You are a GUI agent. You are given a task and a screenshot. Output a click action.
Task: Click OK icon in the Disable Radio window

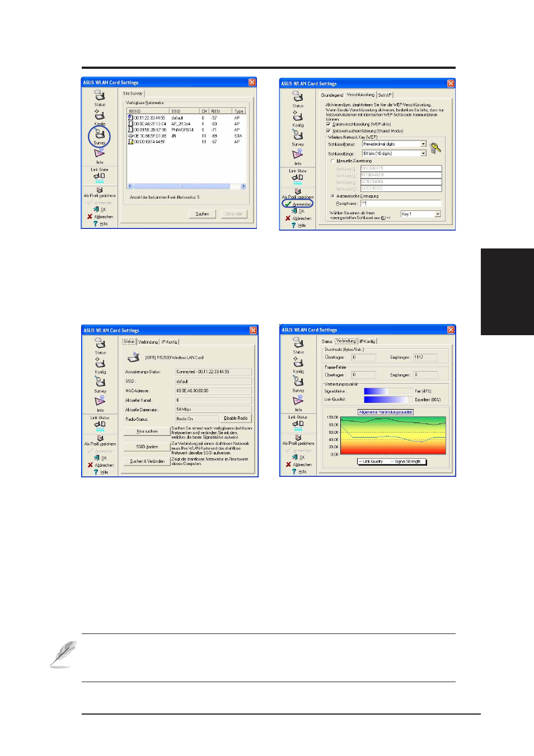point(97,458)
